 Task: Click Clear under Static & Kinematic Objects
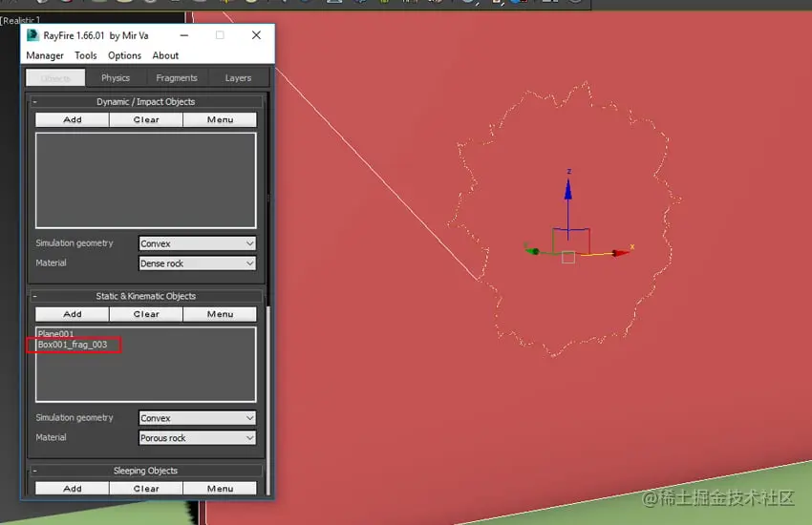pos(146,314)
